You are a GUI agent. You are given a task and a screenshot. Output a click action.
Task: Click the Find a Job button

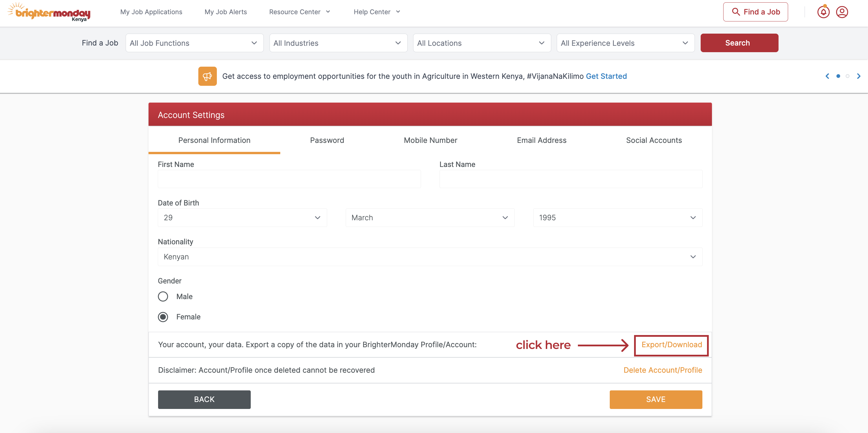point(755,12)
